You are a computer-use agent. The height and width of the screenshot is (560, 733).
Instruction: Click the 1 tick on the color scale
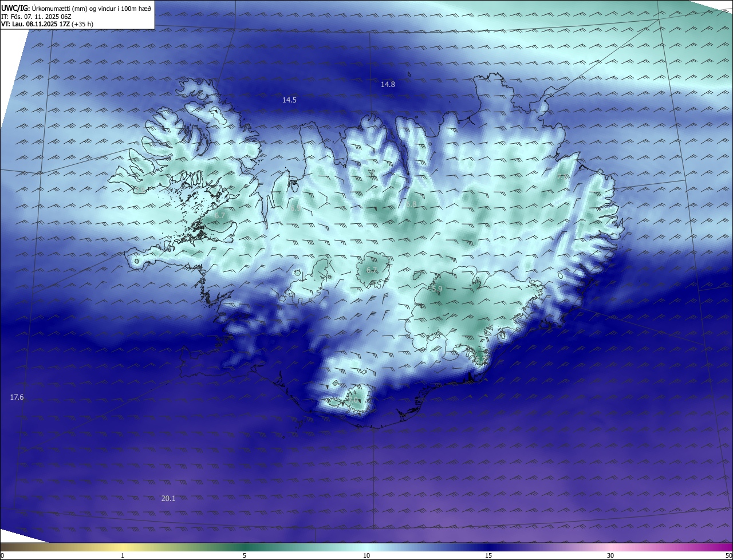point(123,555)
